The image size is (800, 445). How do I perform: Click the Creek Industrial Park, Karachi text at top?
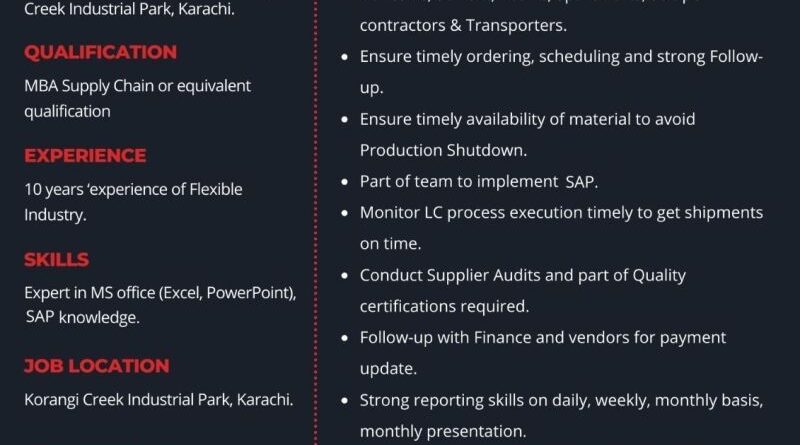click(x=129, y=9)
